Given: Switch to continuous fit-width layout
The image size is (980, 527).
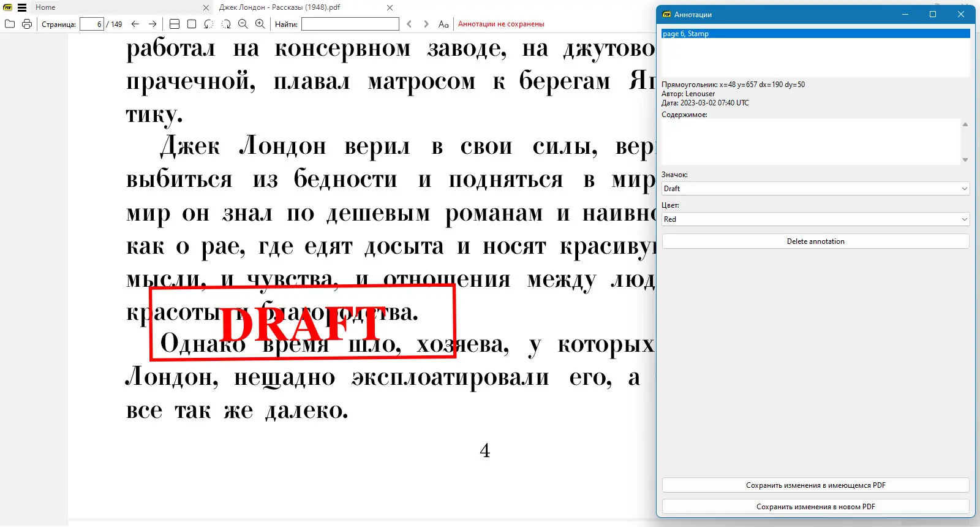Looking at the screenshot, I should coord(175,24).
